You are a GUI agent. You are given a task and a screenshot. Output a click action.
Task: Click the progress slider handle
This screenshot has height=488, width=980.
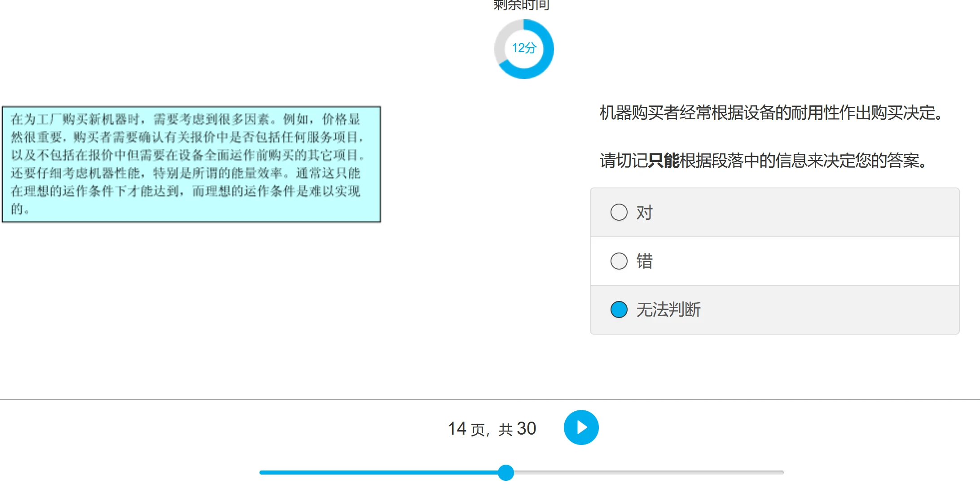coord(506,472)
